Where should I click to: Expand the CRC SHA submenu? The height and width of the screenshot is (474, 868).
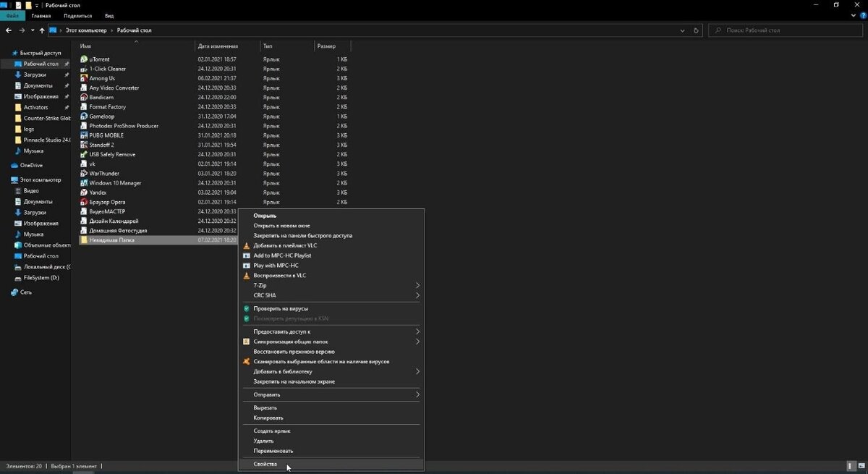417,295
